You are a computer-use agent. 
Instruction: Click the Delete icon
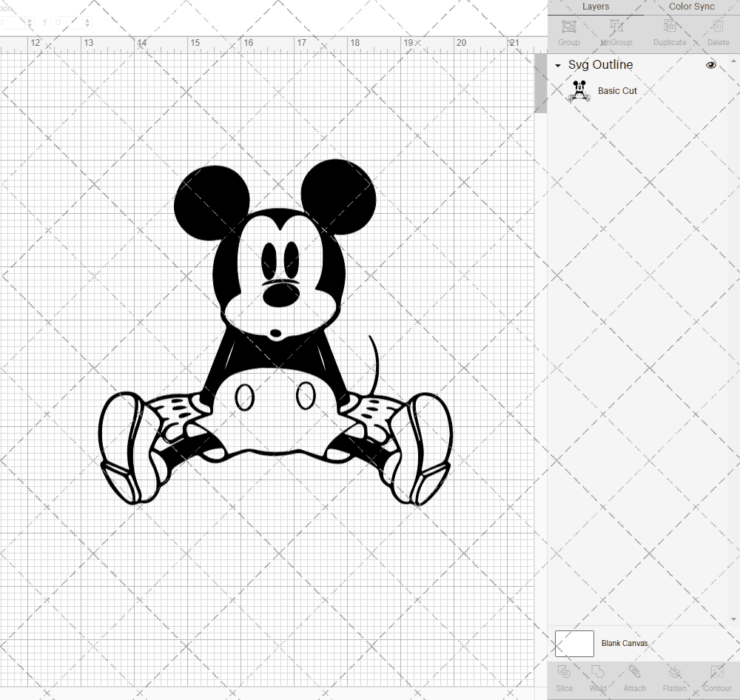coord(718,31)
